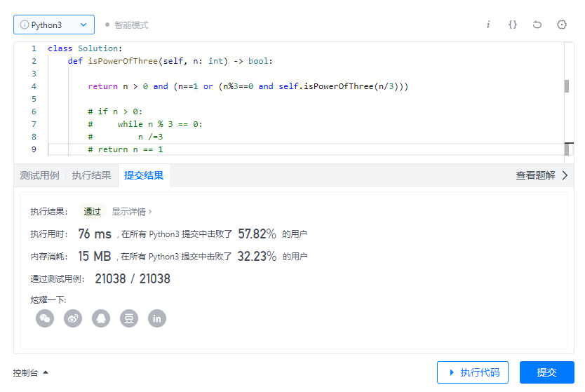The image size is (585, 392).
Task: Share result via Weibo icon
Action: (x=73, y=318)
